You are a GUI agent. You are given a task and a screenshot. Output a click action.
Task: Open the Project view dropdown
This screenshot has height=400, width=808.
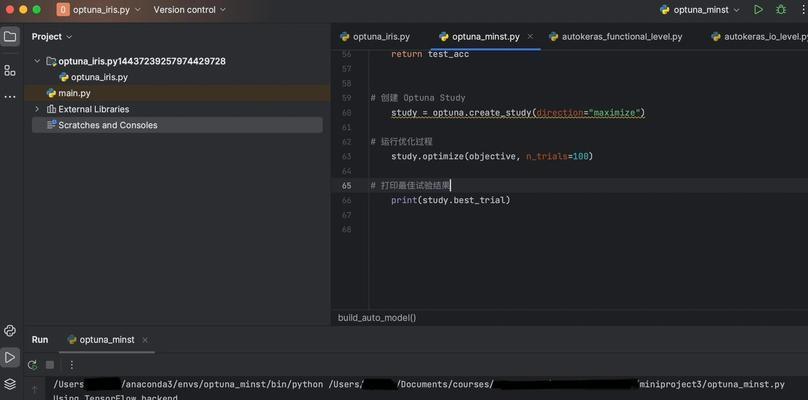tap(52, 37)
